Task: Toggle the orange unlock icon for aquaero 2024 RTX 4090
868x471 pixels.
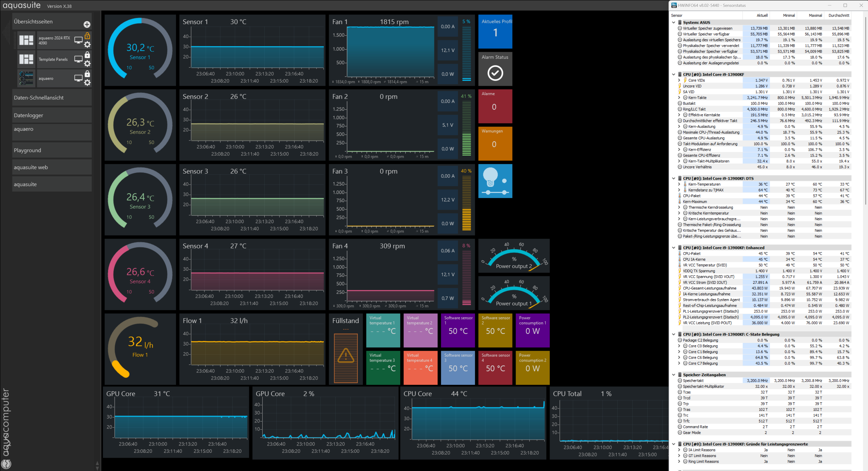Action: tap(87, 36)
